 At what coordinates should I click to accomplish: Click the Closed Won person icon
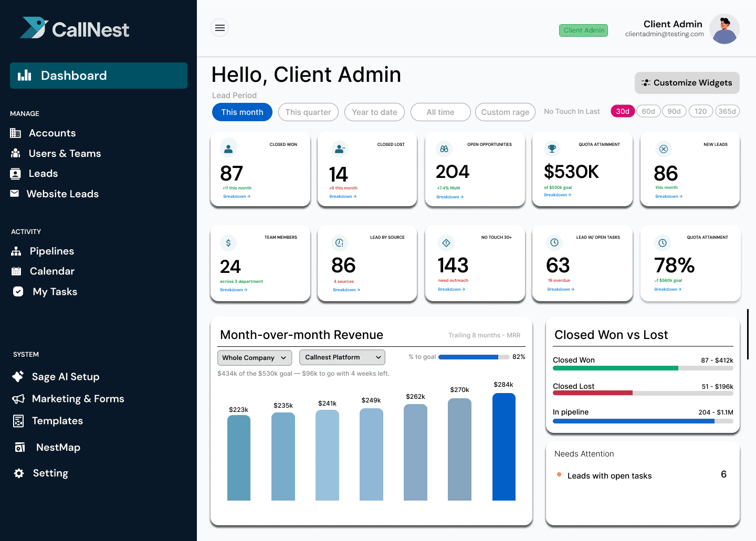pos(228,149)
